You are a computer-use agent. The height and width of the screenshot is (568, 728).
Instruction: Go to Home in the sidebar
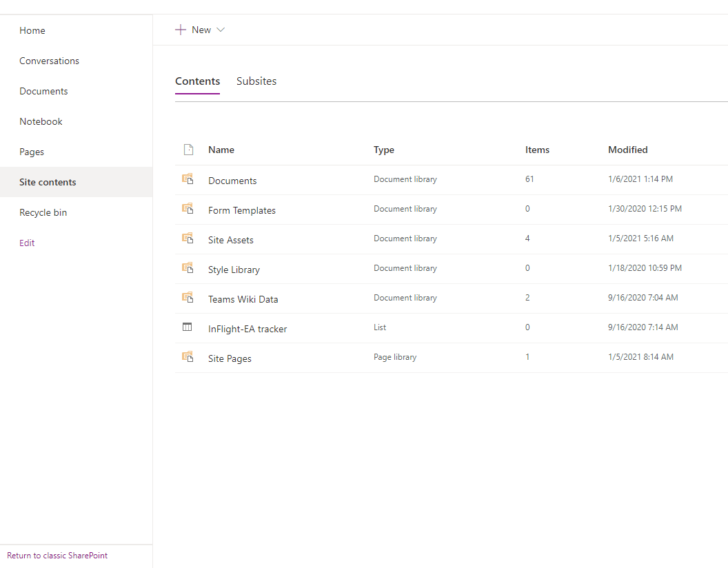(x=32, y=30)
